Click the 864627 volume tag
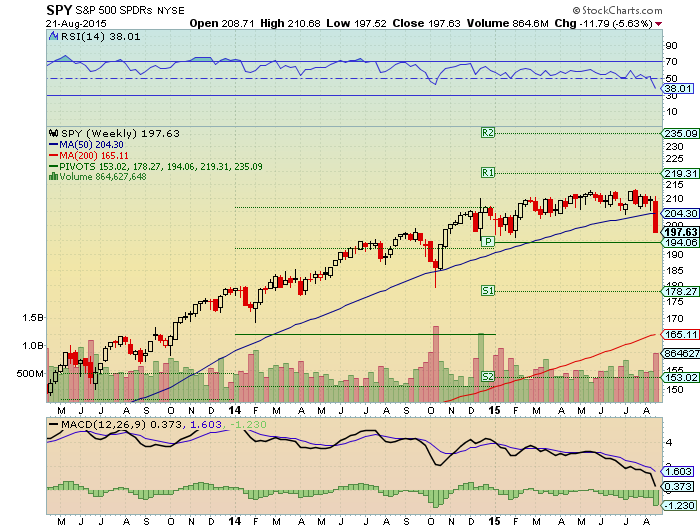The width and height of the screenshot is (700, 530). [x=681, y=354]
